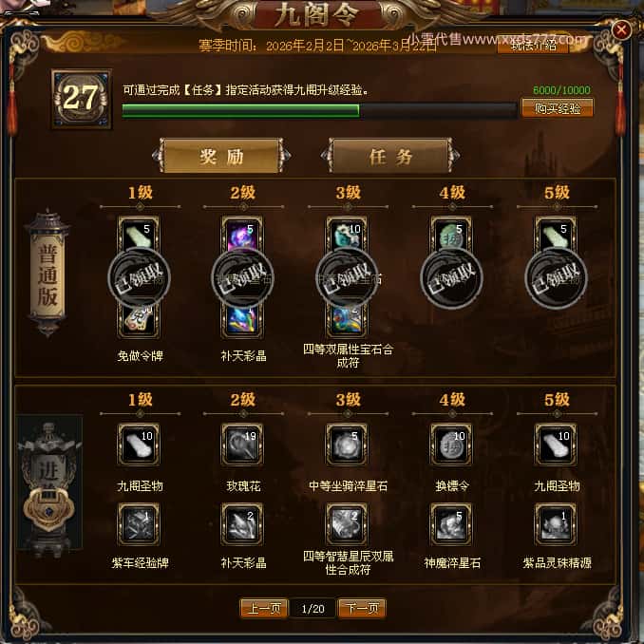Select the 四等智慧星辰双属性合成符 icon
The width and height of the screenshot is (644, 644).
click(347, 524)
